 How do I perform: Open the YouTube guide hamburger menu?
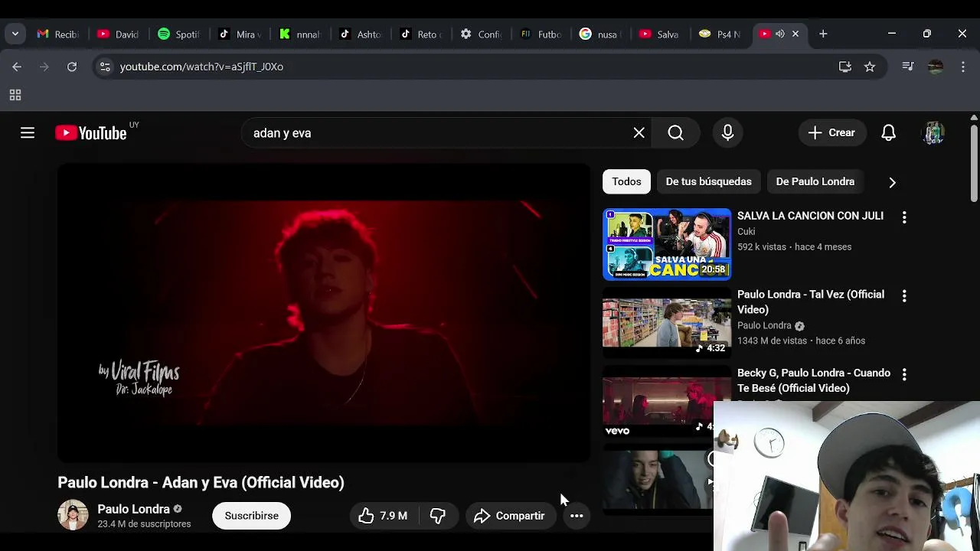tap(28, 133)
